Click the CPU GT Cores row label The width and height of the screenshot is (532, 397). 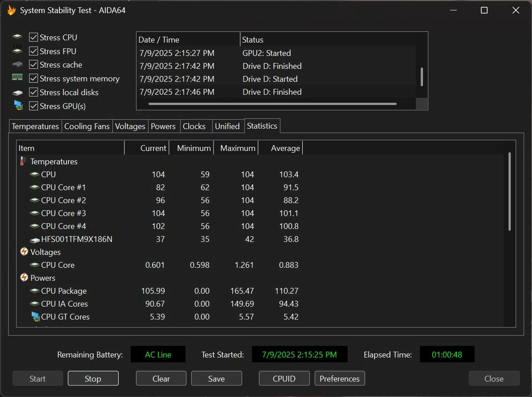65,317
